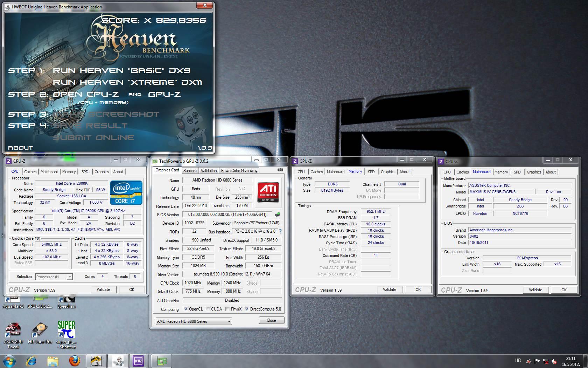The height and width of the screenshot is (368, 588).
Task: Click the Intel Core i7 logo in CPU-Z
Action: click(126, 193)
